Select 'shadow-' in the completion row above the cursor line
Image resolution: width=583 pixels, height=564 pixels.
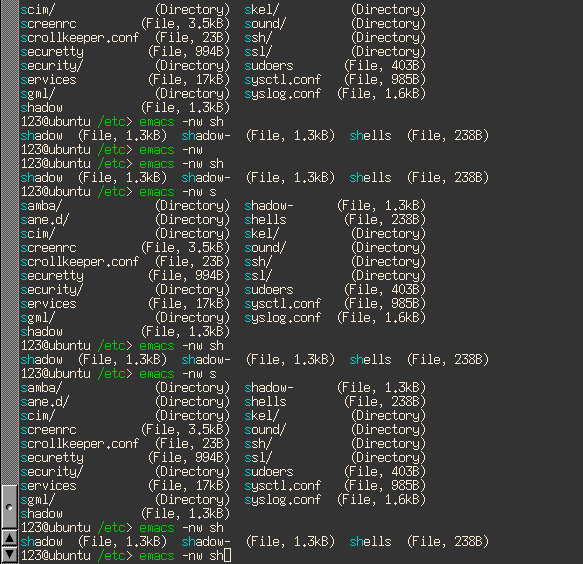[206, 542]
